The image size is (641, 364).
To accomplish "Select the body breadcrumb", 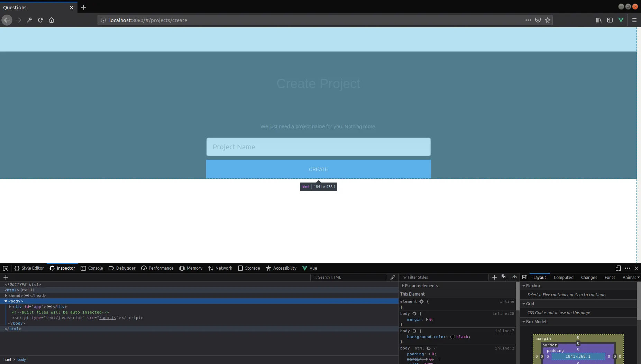I will click(x=22, y=360).
